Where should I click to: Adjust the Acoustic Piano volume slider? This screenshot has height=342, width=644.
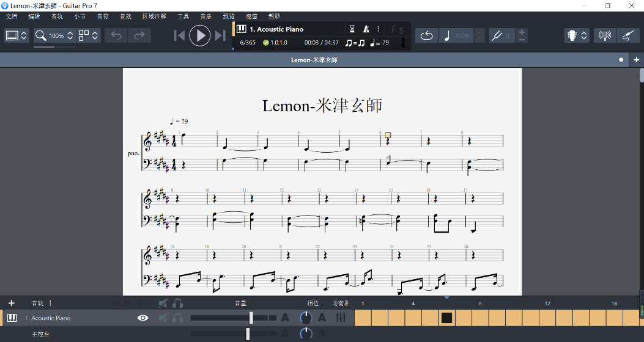[x=251, y=318]
